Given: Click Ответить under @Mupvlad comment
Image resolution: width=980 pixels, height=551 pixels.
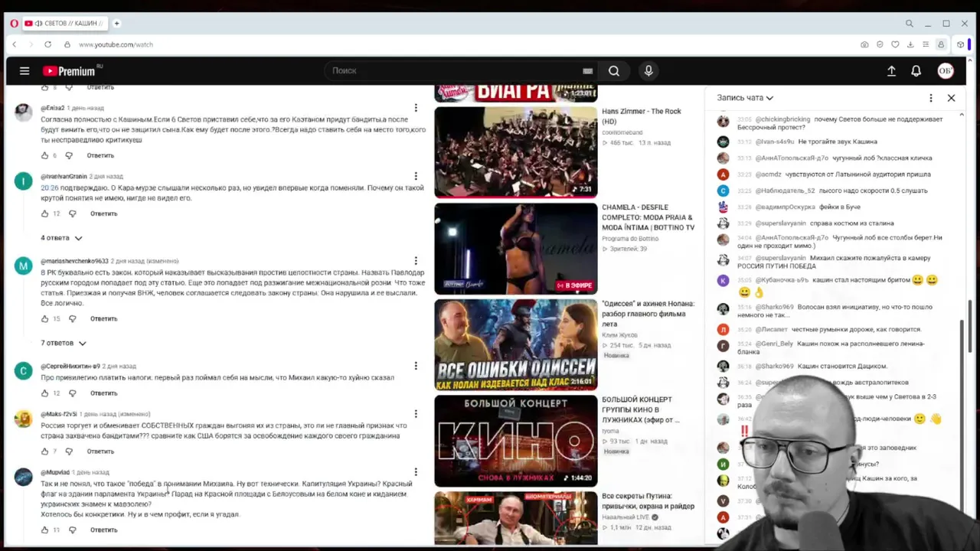Looking at the screenshot, I should [x=104, y=530].
